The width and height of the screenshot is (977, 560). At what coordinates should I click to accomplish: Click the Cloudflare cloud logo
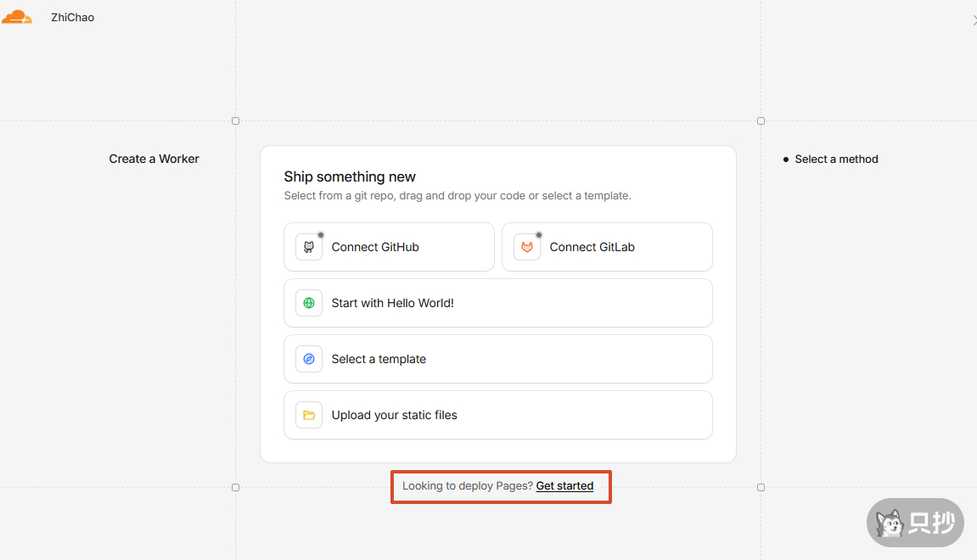[17, 18]
